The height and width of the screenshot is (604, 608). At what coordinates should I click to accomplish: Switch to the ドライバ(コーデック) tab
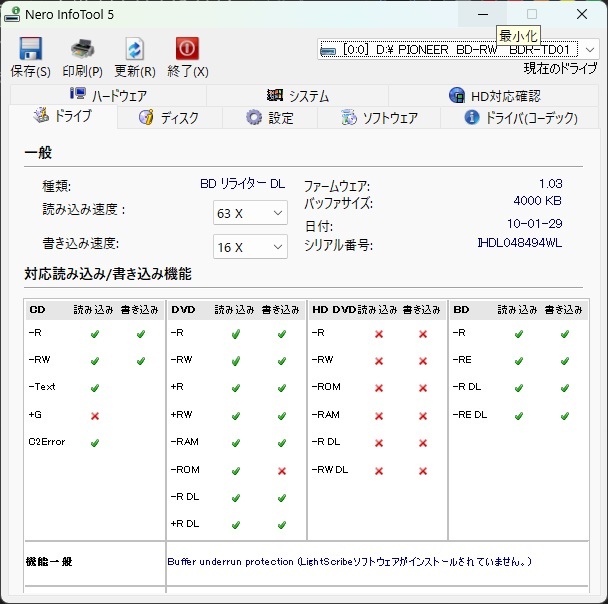520,117
